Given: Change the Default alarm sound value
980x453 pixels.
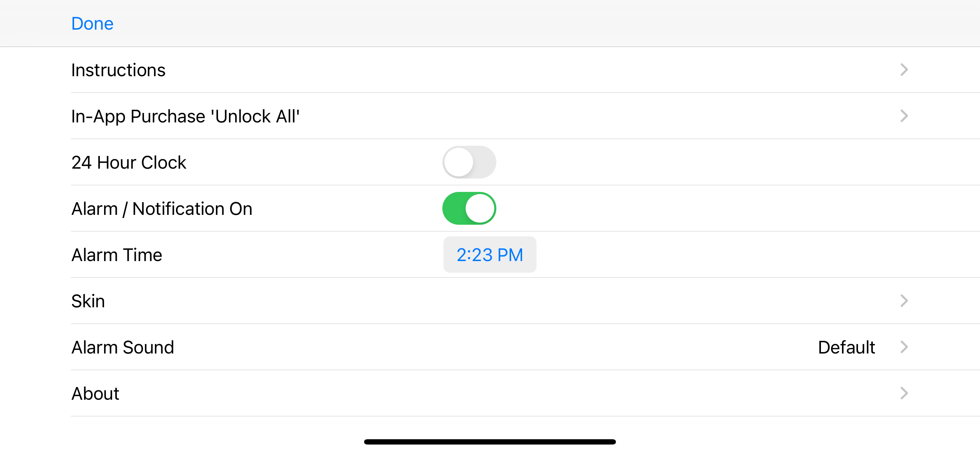Looking at the screenshot, I should pyautogui.click(x=846, y=347).
